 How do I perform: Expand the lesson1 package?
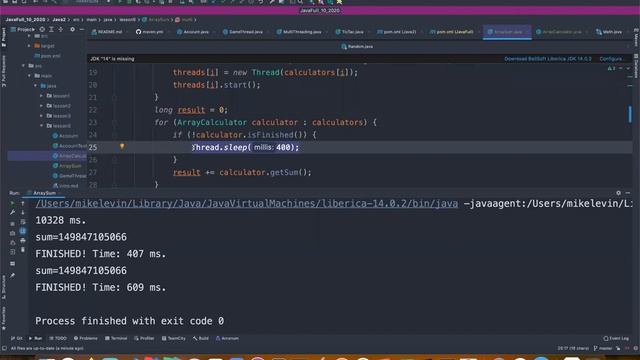41,96
